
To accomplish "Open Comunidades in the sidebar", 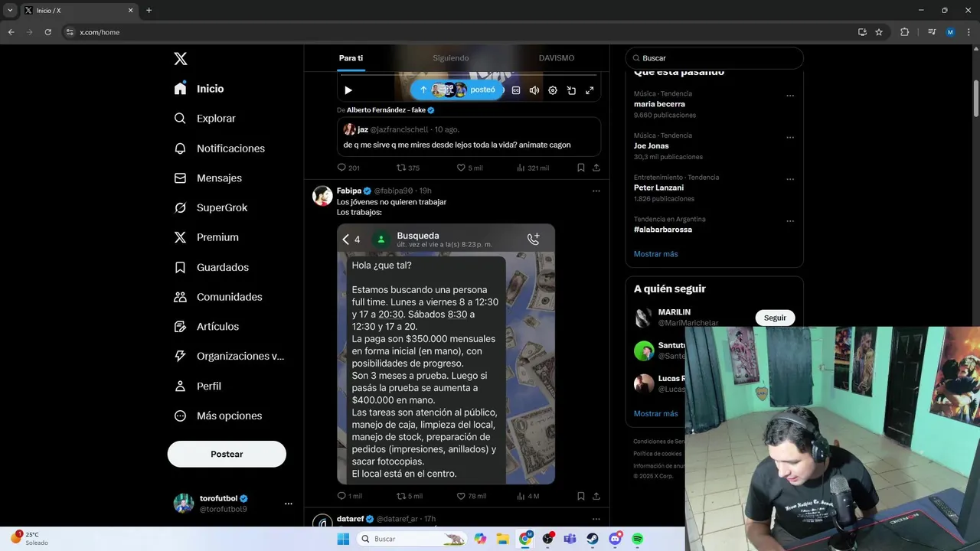I will (x=218, y=297).
